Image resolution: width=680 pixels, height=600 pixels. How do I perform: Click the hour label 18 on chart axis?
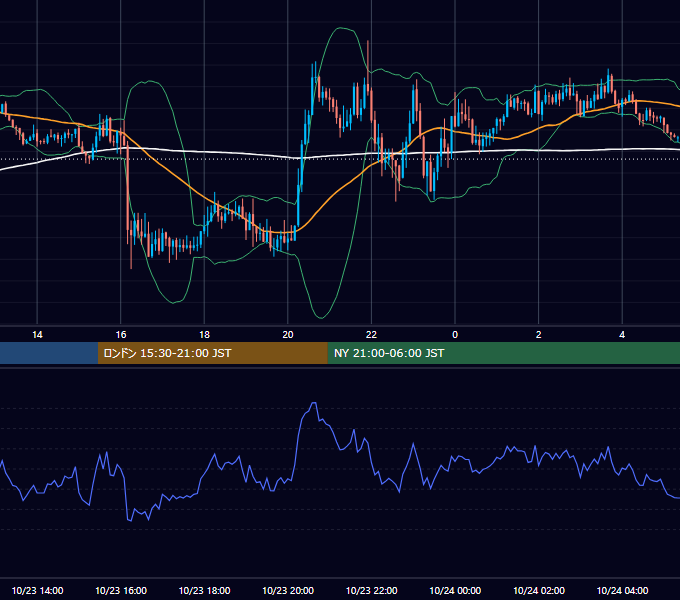pos(204,335)
